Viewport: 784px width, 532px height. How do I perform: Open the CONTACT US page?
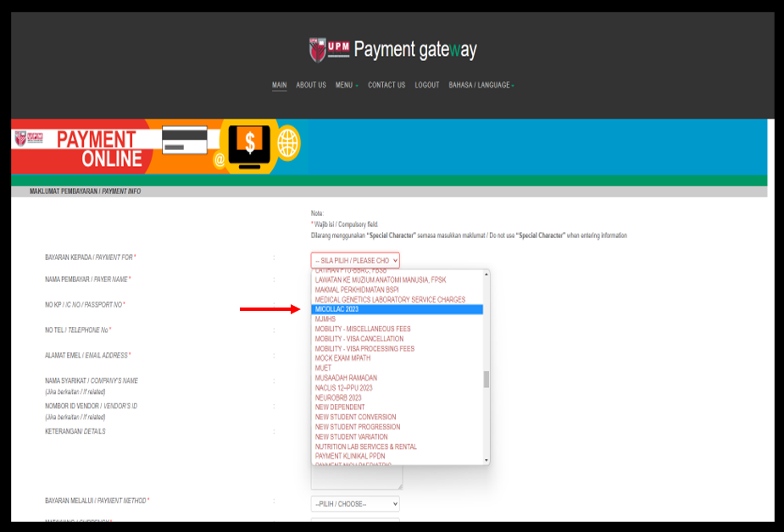[386, 85]
